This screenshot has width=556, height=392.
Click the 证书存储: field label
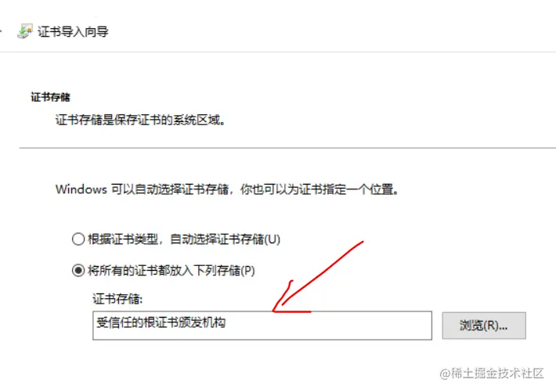pos(117,299)
